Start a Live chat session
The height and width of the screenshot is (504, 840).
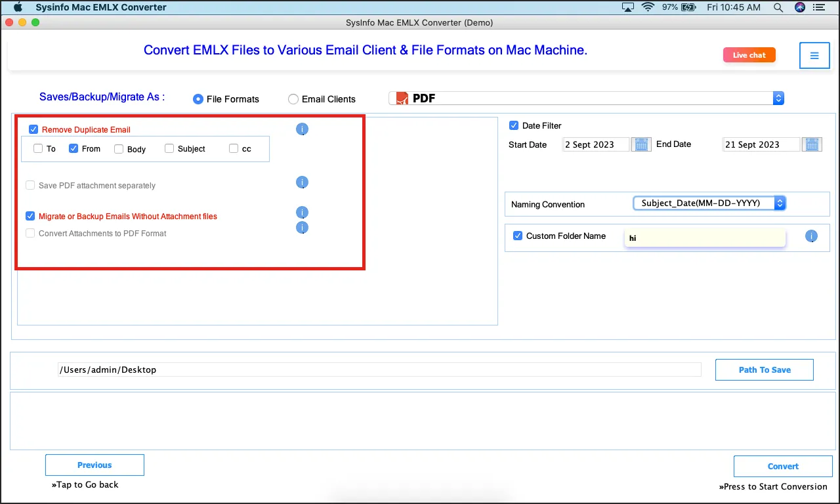pyautogui.click(x=749, y=55)
